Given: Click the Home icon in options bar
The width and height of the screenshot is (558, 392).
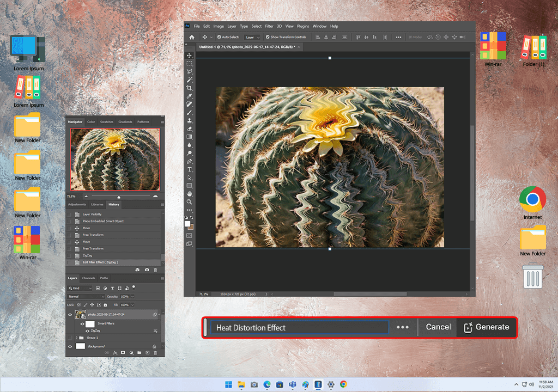Looking at the screenshot, I should 192,37.
